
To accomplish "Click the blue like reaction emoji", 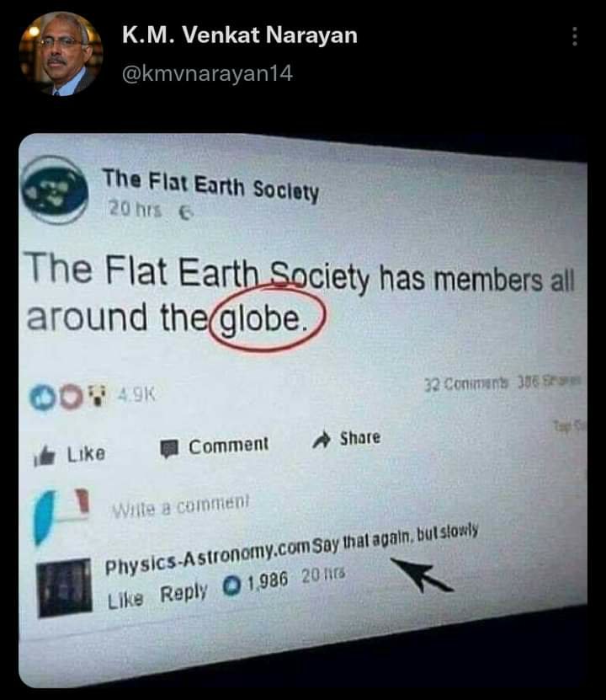I will click(42, 398).
